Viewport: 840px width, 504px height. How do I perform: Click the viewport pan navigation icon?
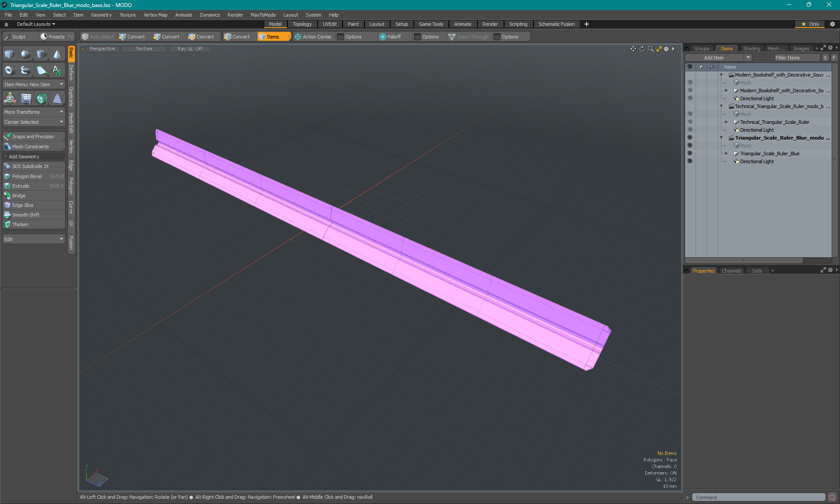(633, 49)
